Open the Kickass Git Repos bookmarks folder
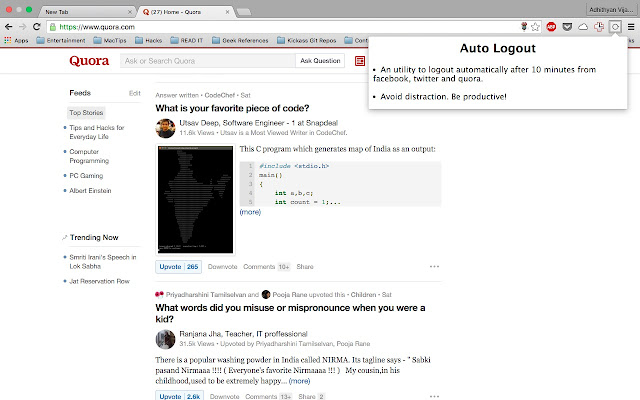This screenshot has width=640, height=400. (307, 40)
